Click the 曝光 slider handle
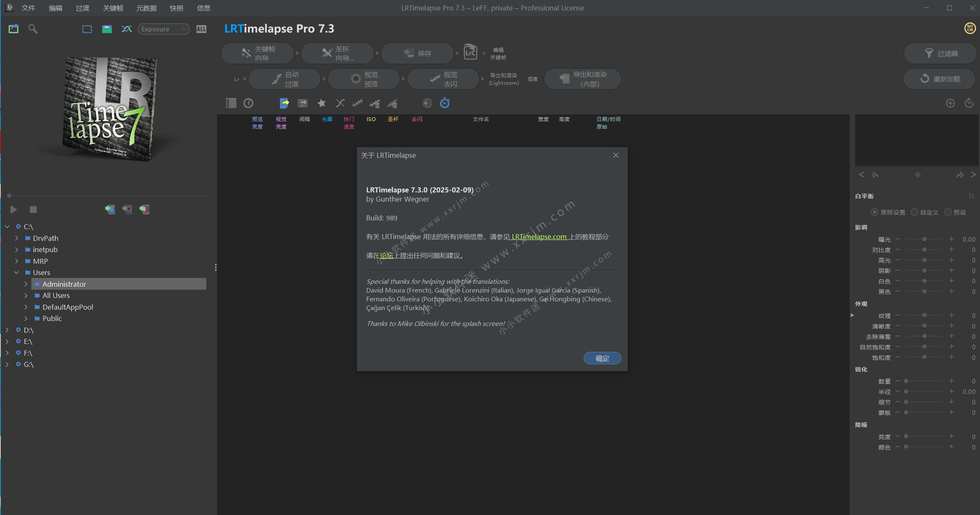980x515 pixels. 924,240
